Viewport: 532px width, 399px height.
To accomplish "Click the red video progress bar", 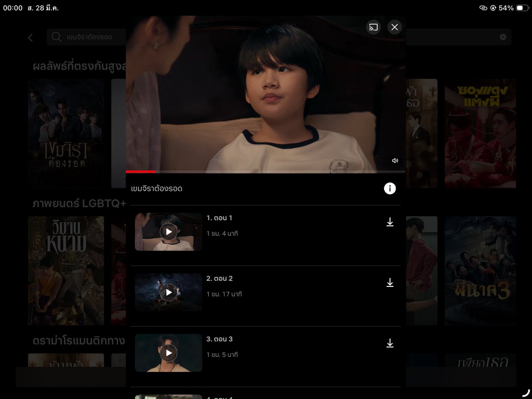I will pos(141,172).
